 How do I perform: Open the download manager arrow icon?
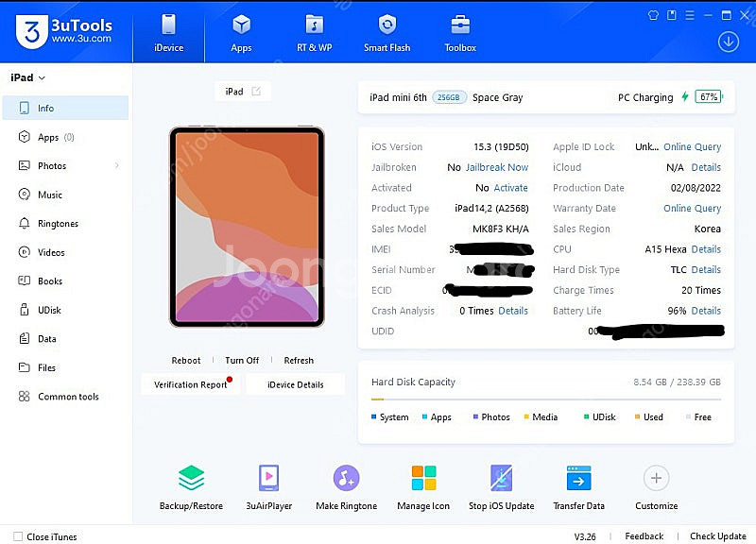(x=728, y=42)
